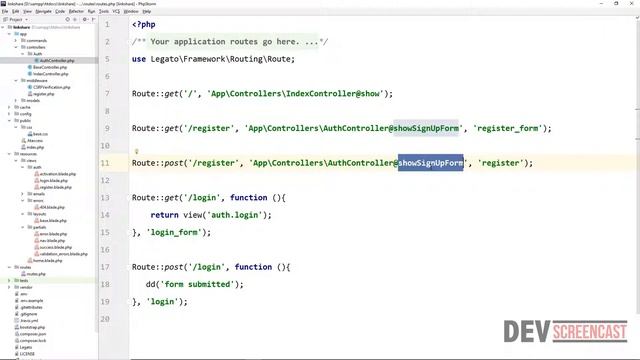
Task: Open base.blade.php layout file
Action: click(50, 220)
